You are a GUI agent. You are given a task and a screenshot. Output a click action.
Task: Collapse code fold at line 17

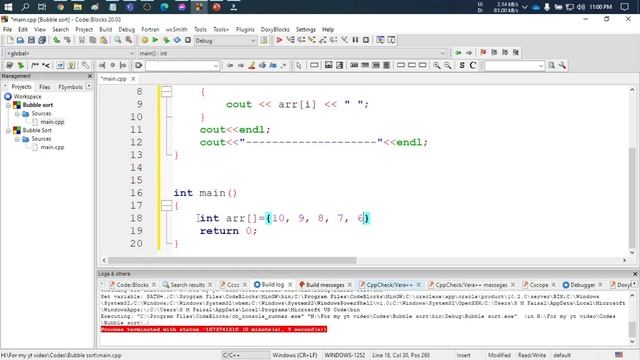[x=166, y=205]
